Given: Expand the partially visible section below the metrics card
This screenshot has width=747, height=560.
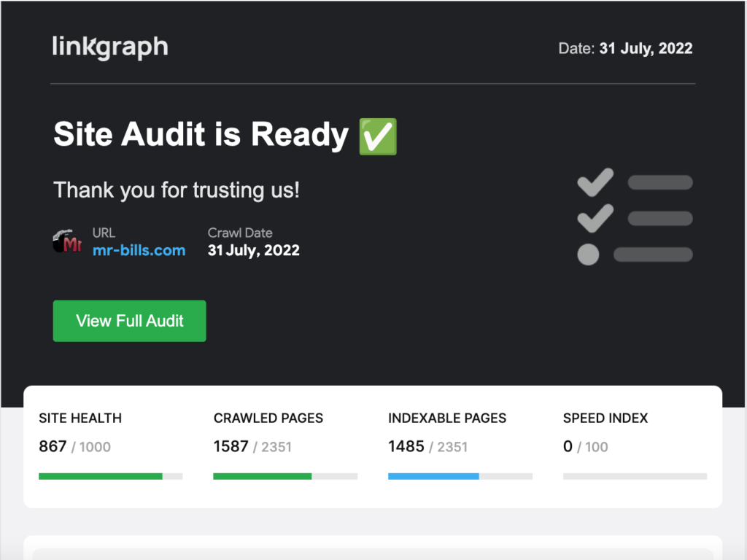Looking at the screenshot, I should coord(373,551).
